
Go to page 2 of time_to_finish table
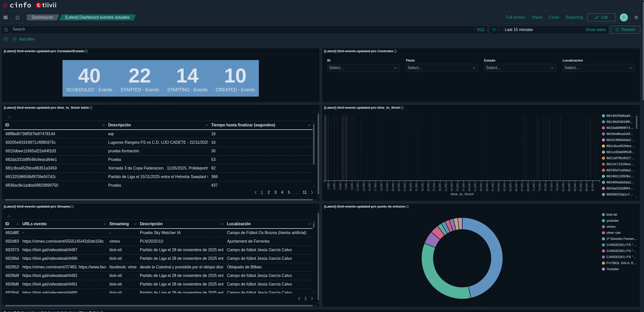(268, 192)
